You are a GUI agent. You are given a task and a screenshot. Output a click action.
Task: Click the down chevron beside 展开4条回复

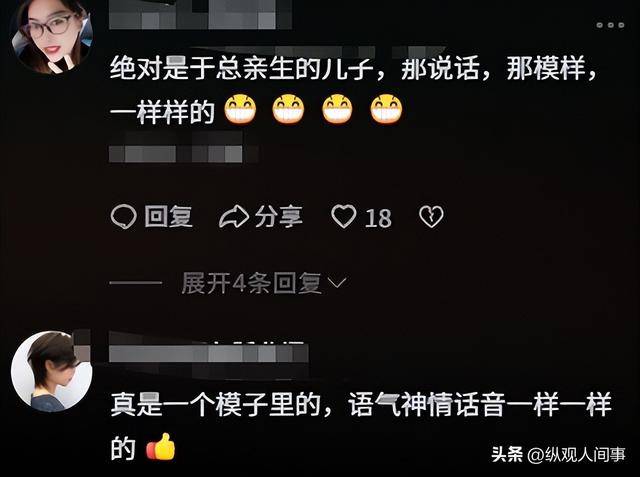click(x=337, y=282)
